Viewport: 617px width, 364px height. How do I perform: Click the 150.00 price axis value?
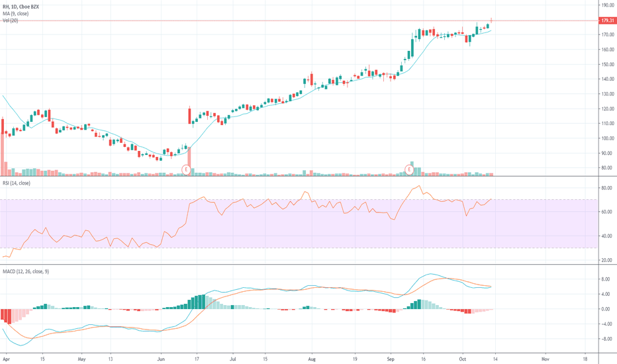[608, 65]
